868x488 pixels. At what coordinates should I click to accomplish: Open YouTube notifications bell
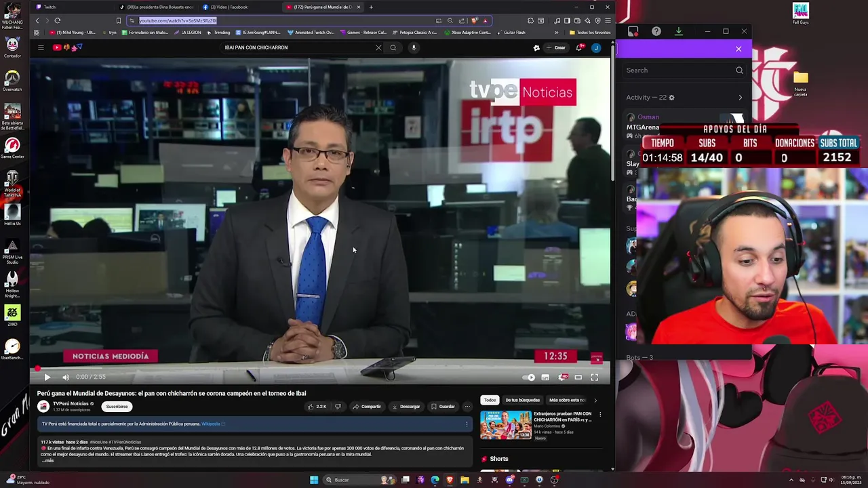579,47
